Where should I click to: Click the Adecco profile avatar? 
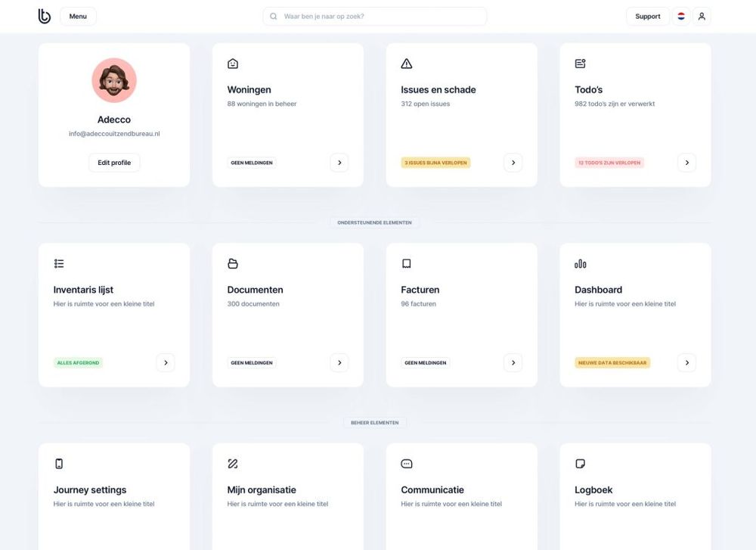114,80
